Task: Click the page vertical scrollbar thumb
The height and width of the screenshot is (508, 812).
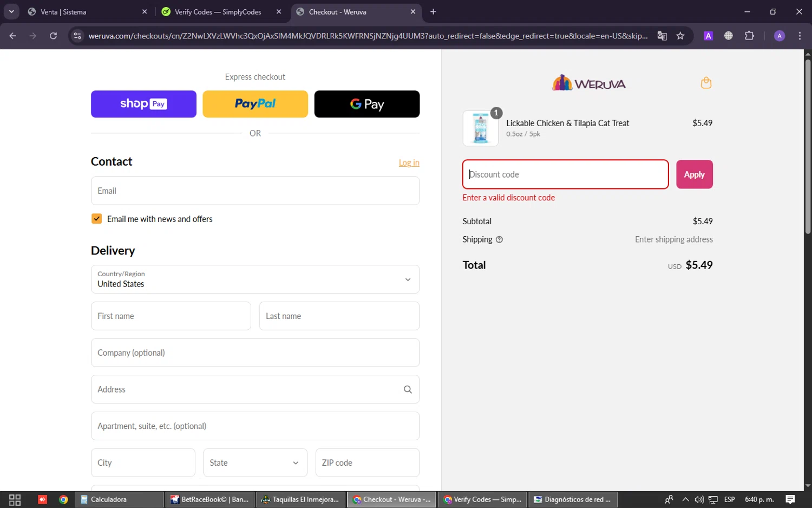Action: click(x=808, y=146)
